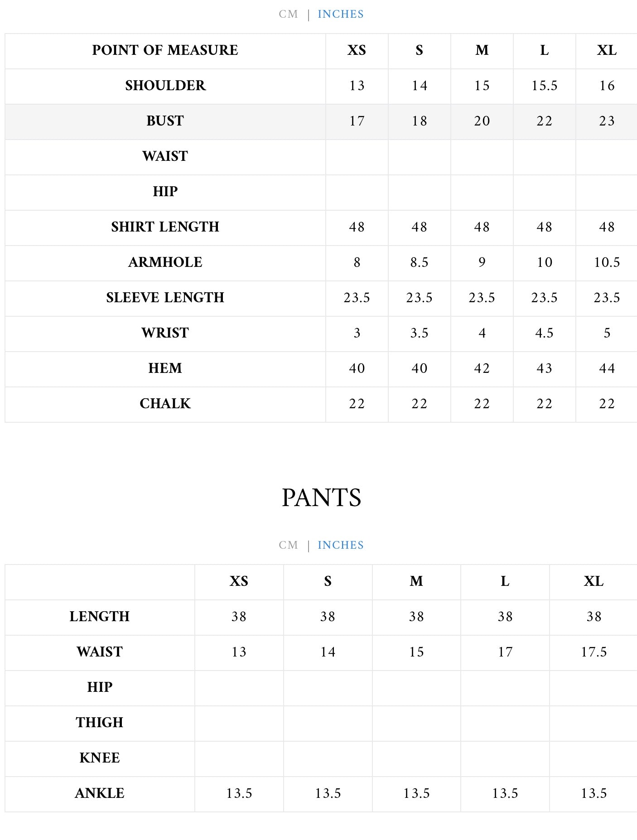Click the CHALK row label
Viewport: 637px width, 840px height.
(165, 404)
